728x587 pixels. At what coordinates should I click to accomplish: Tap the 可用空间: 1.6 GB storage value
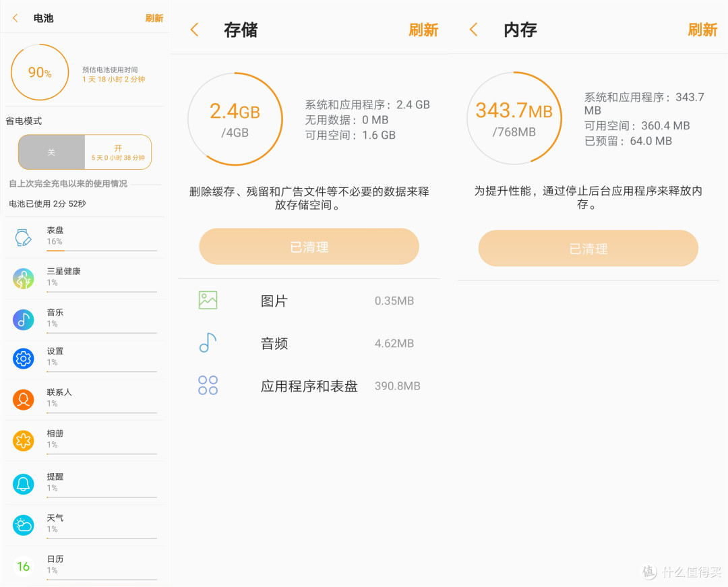coord(350,135)
